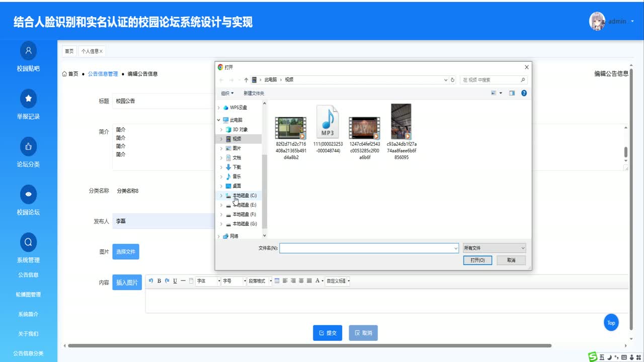
Task: Click the font color A icon
Action: [317, 281]
